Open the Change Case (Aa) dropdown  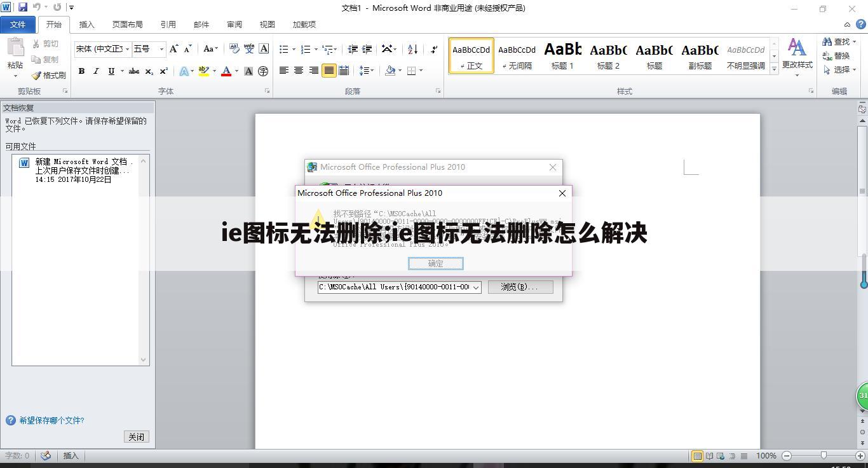[210, 49]
